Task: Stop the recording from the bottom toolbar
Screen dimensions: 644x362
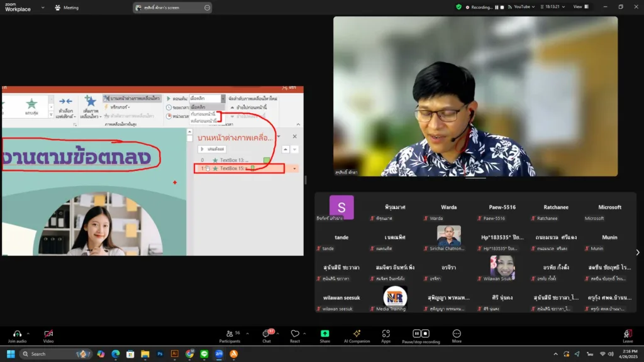Action: 426,334
